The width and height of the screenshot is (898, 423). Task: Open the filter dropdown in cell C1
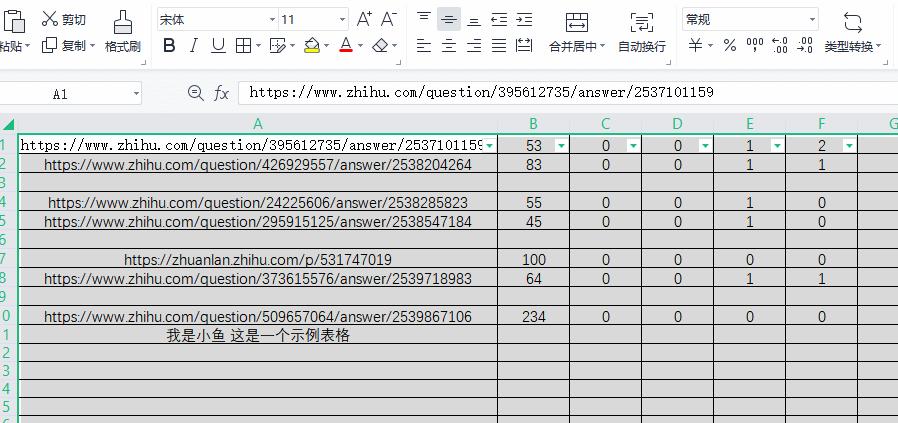(x=633, y=145)
